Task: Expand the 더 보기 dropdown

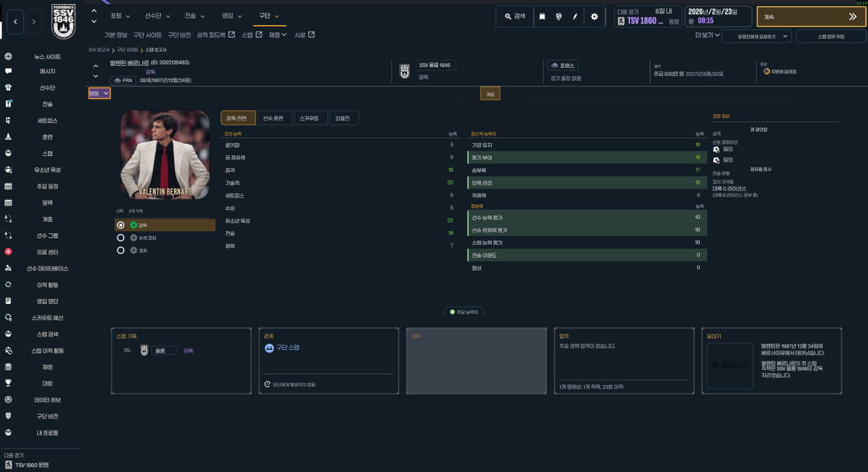Action: click(x=708, y=35)
